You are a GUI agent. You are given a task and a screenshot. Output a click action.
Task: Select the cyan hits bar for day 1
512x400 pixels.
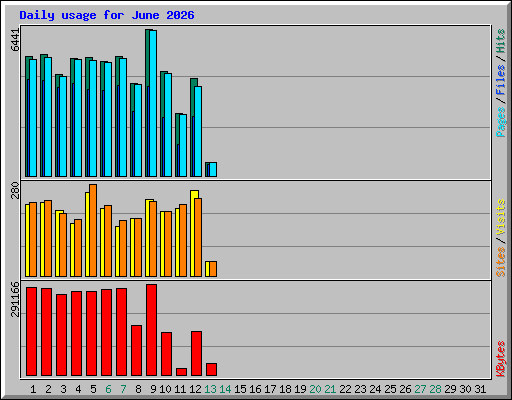pos(33,118)
